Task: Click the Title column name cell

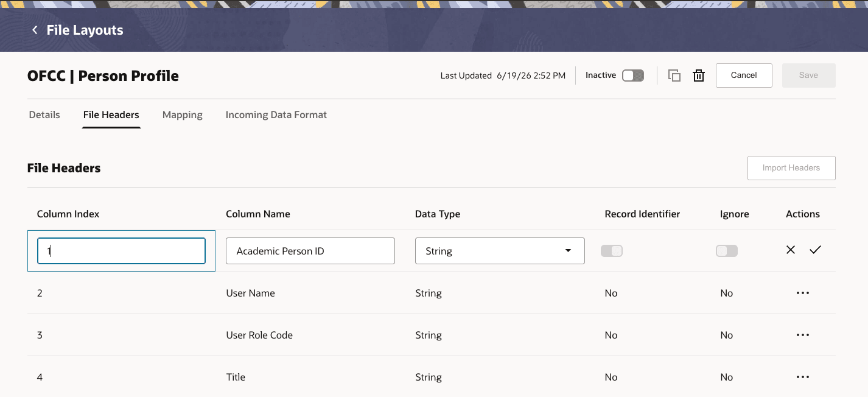Action: (236, 377)
